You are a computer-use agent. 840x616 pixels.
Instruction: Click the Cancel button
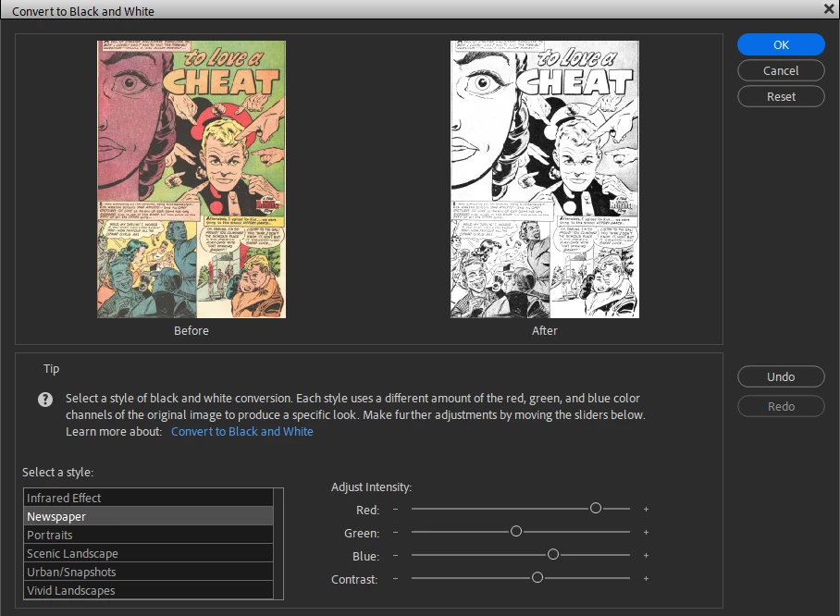[781, 70]
